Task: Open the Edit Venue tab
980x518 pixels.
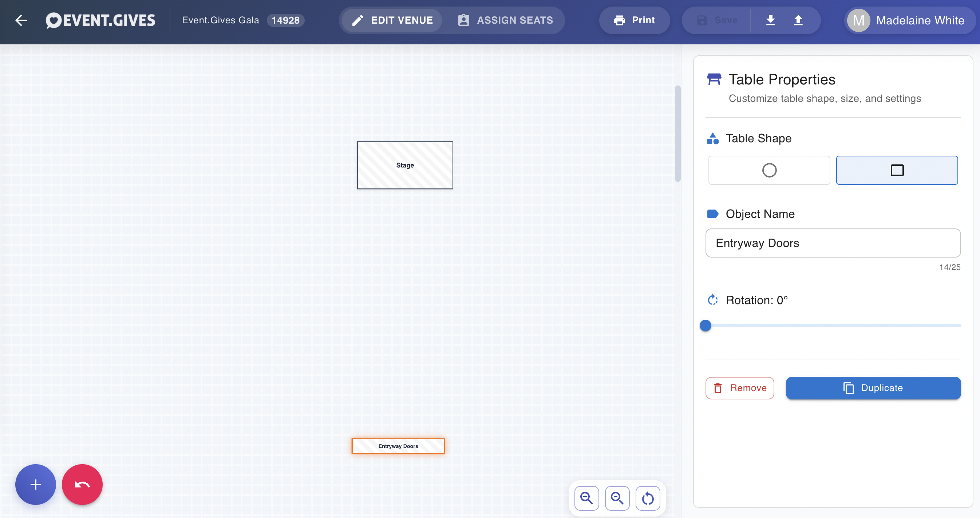Action: coord(392,20)
